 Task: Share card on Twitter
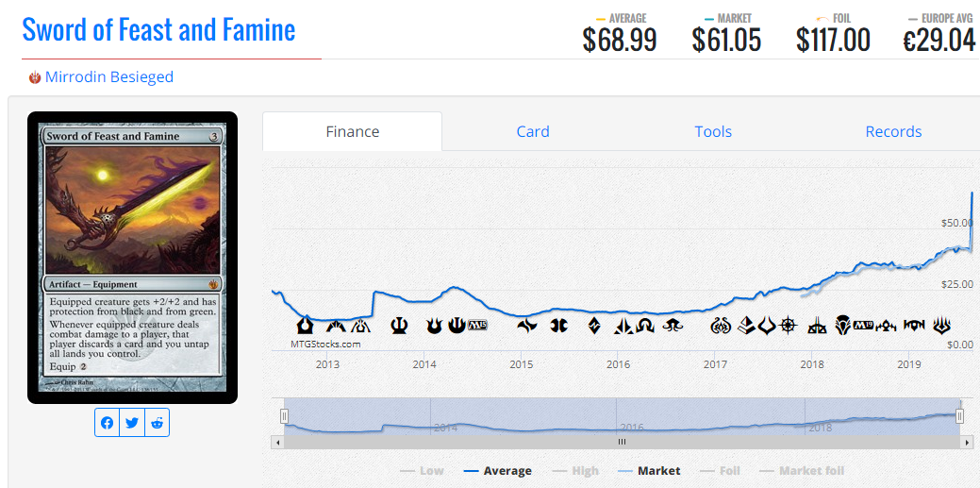(132, 423)
